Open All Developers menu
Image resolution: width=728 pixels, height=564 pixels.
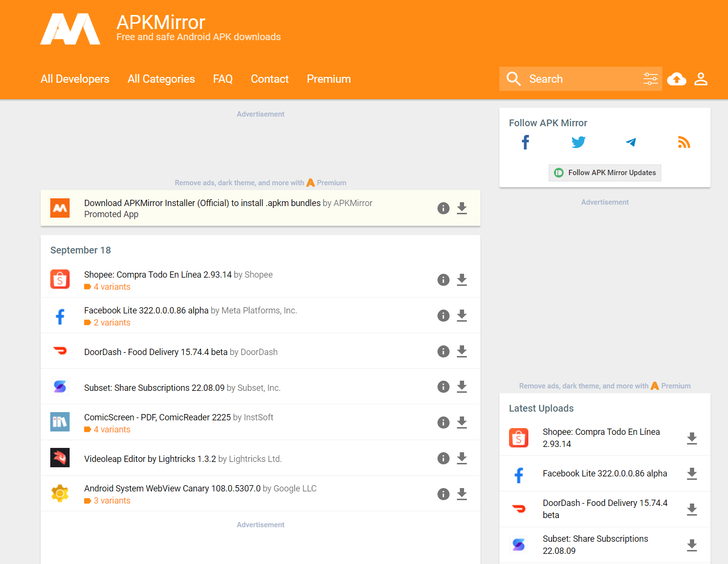[75, 79]
